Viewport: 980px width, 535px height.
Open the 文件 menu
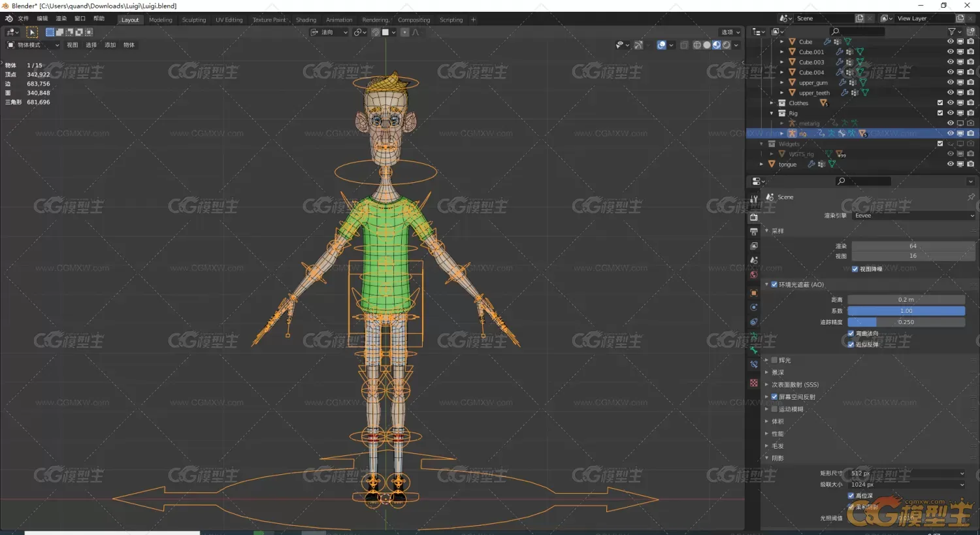[x=24, y=19]
